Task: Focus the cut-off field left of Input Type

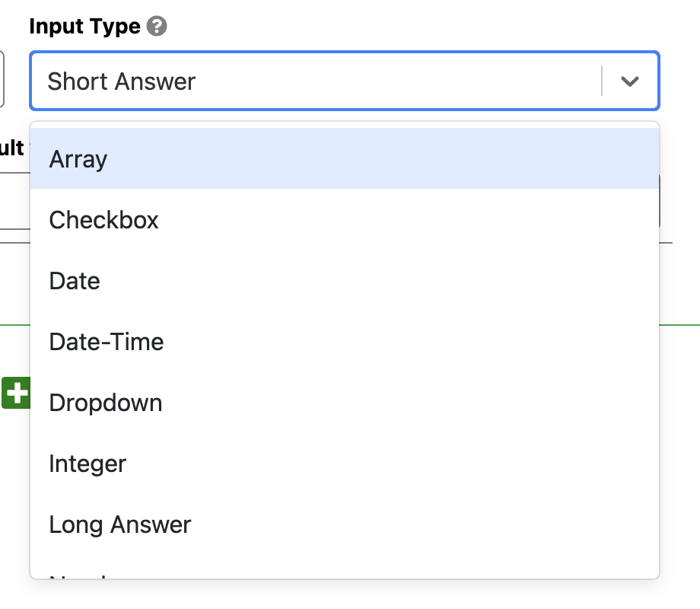Action: point(2,79)
